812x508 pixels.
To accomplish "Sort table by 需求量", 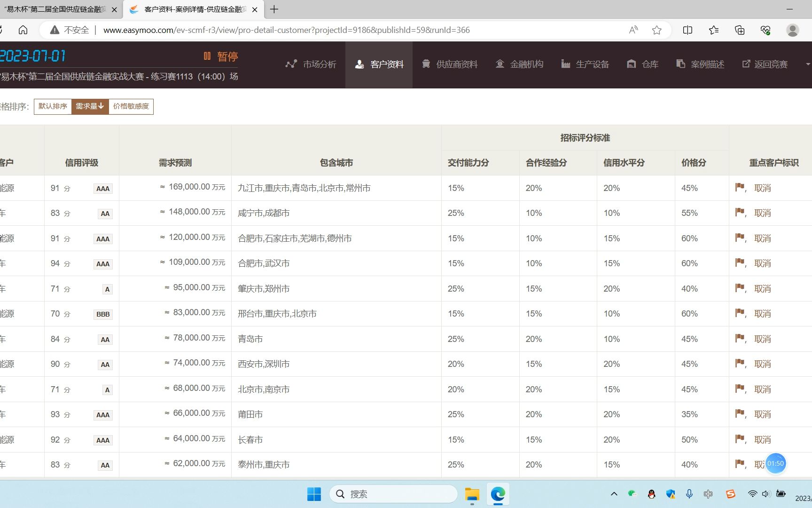I will coord(90,106).
